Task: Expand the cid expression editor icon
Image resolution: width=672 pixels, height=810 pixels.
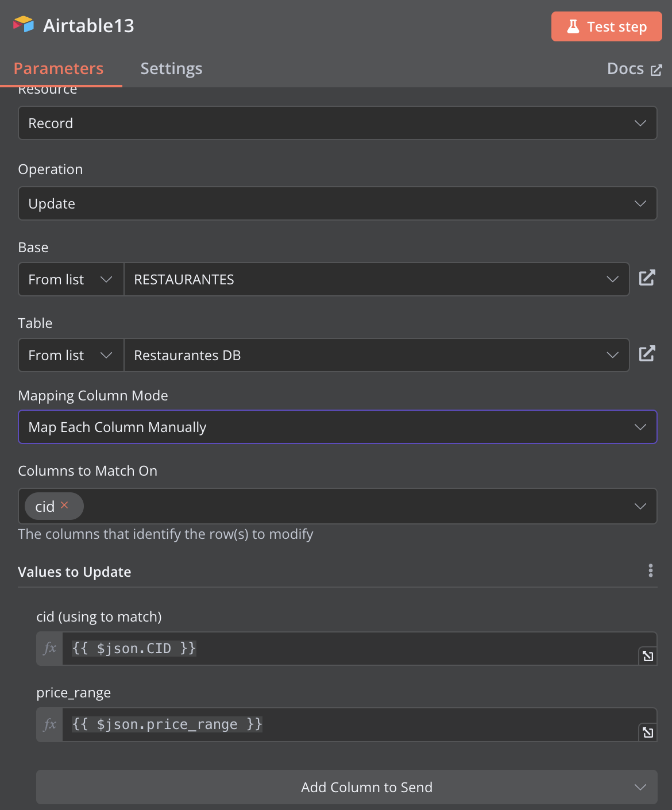Action: pos(648,656)
